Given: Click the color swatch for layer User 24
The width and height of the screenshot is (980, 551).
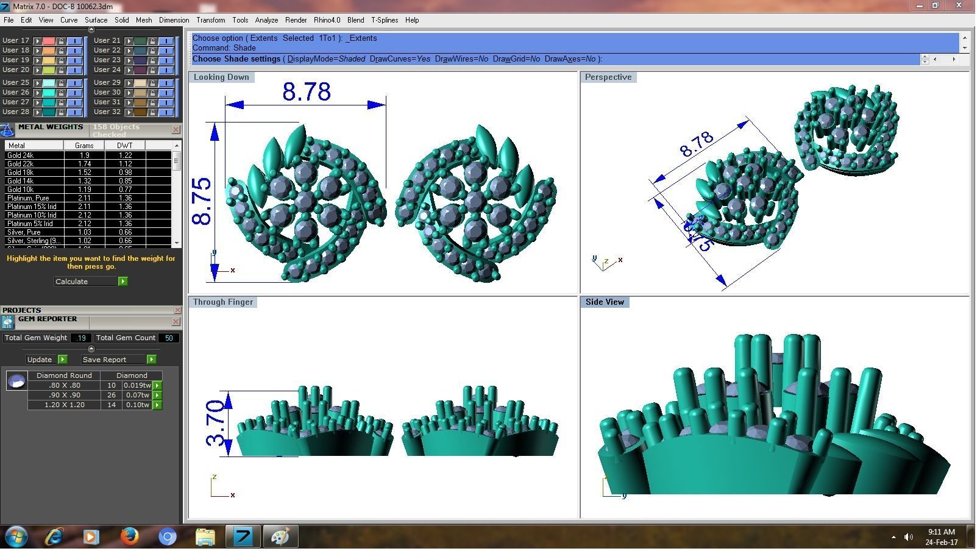Looking at the screenshot, I should (x=140, y=70).
